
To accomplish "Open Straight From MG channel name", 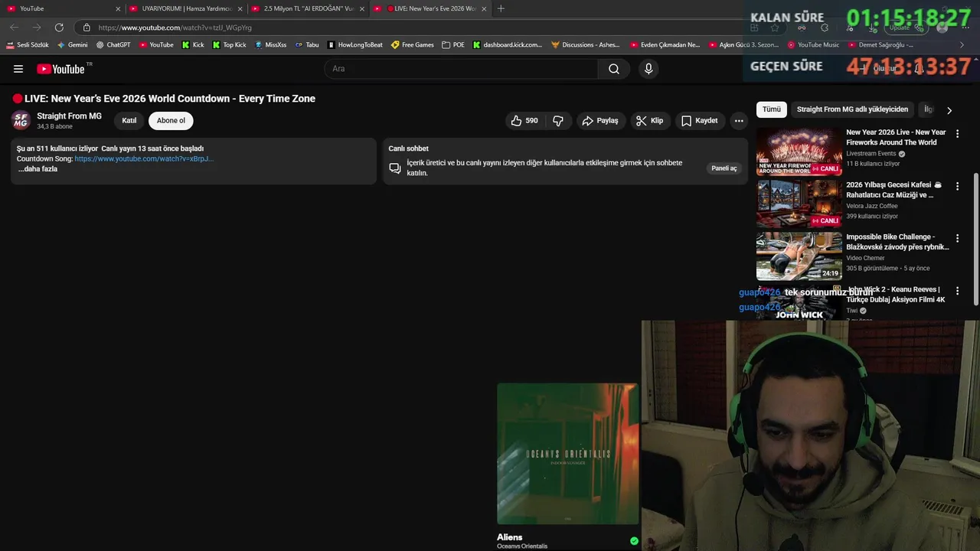I will coord(69,116).
